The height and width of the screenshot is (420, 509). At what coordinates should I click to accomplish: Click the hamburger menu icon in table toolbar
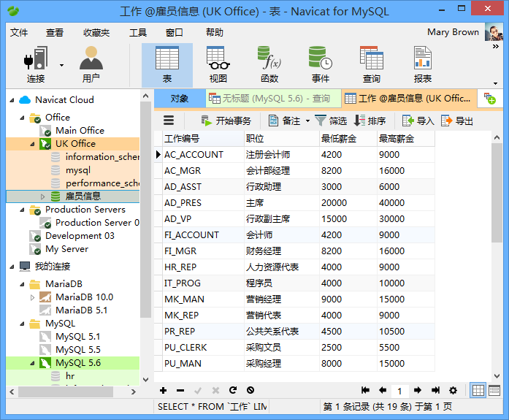pyautogui.click(x=169, y=121)
